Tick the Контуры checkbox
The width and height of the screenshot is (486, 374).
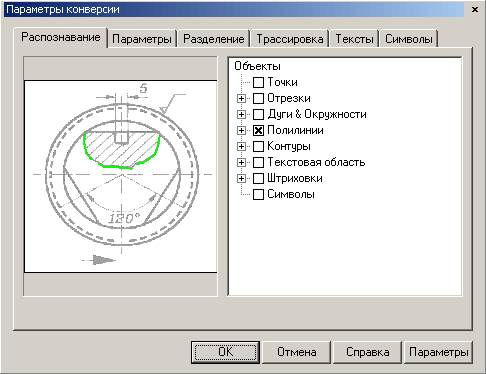(258, 146)
